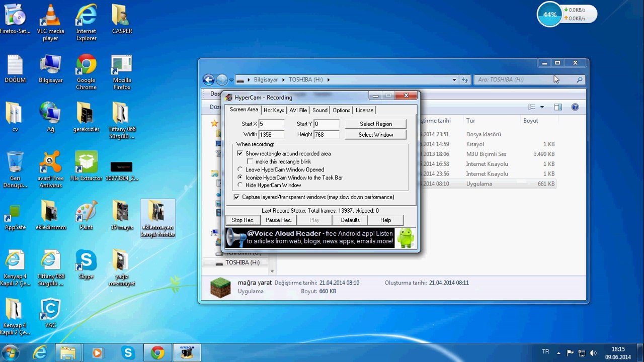Click the Defaults button in HyperCam
The width and height of the screenshot is (644, 362).
tap(350, 220)
